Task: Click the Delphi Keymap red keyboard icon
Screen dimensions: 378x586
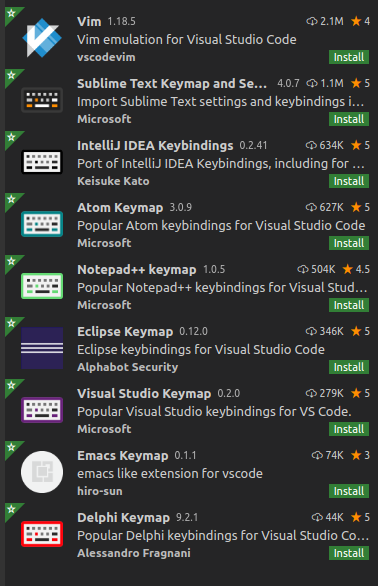Action: click(42, 534)
